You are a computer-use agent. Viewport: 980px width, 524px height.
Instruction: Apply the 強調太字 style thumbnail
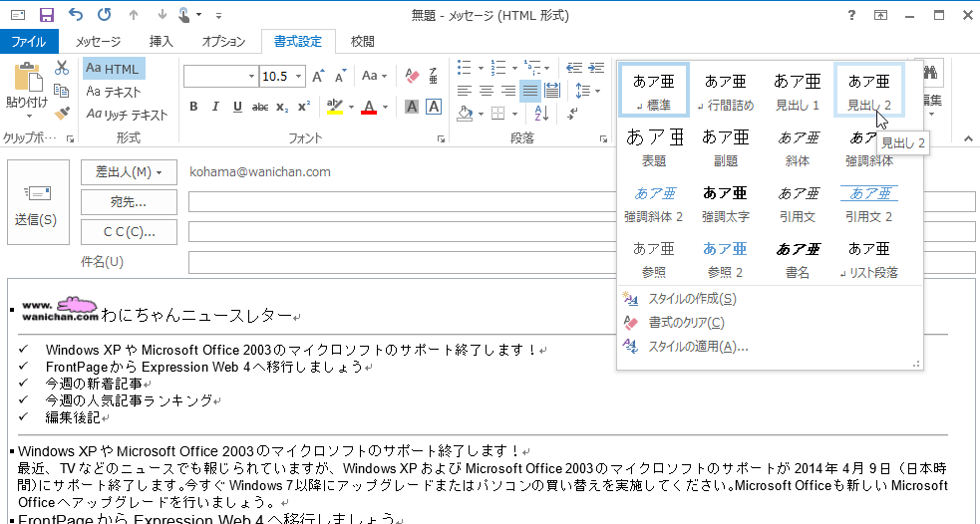pos(725,203)
